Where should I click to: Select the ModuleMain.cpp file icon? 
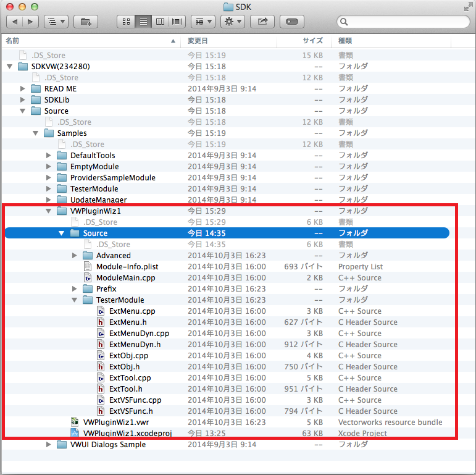point(88,277)
